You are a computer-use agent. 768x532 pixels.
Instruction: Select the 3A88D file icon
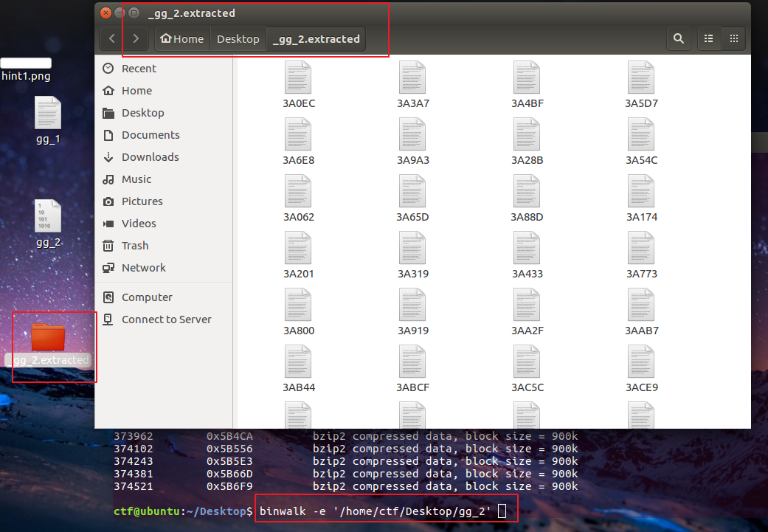click(527, 191)
